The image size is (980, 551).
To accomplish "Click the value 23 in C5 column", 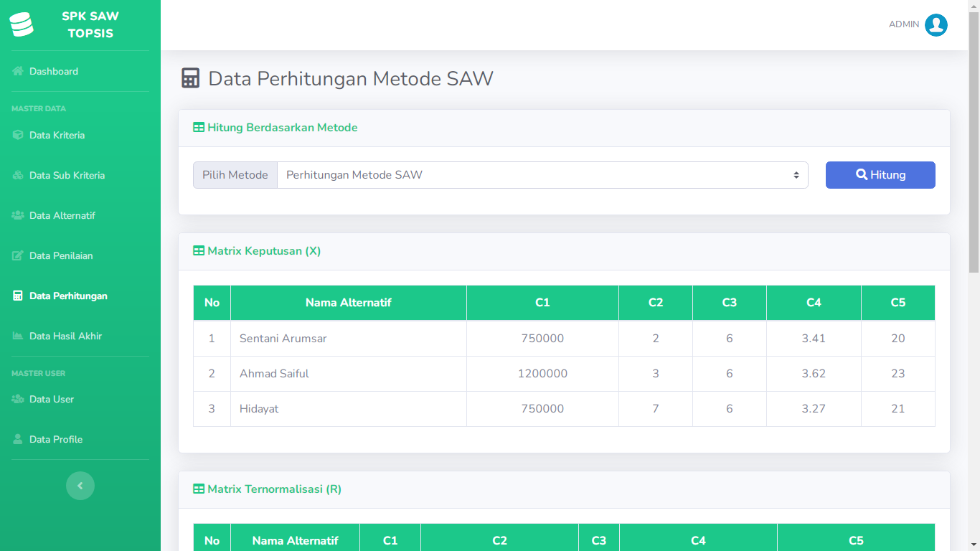I will (898, 373).
